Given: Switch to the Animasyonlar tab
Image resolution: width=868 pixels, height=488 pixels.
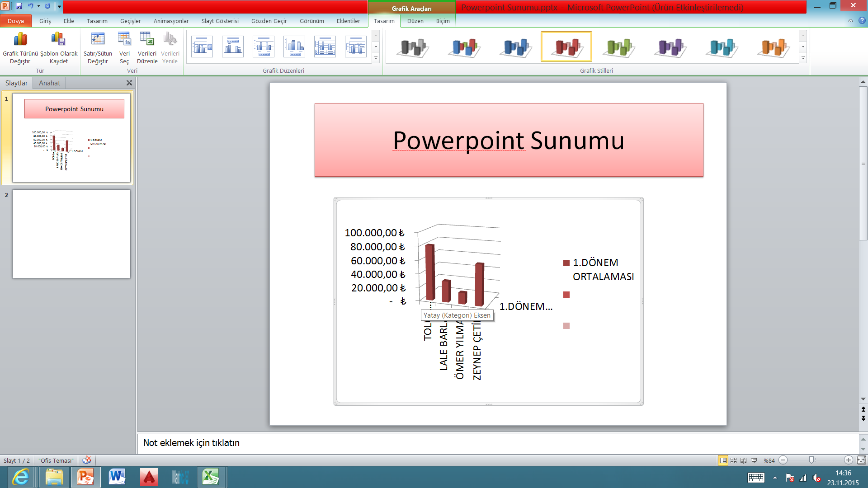Looking at the screenshot, I should coord(171,21).
